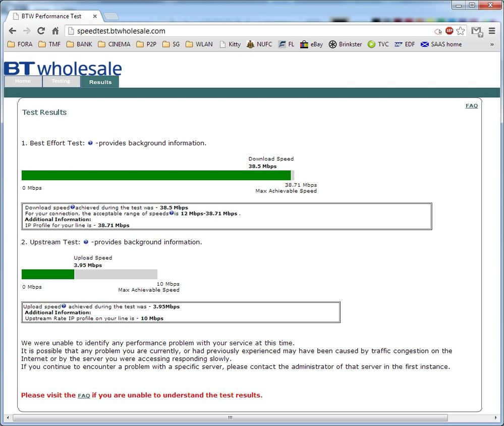Maximize the browser window

click(x=472, y=5)
